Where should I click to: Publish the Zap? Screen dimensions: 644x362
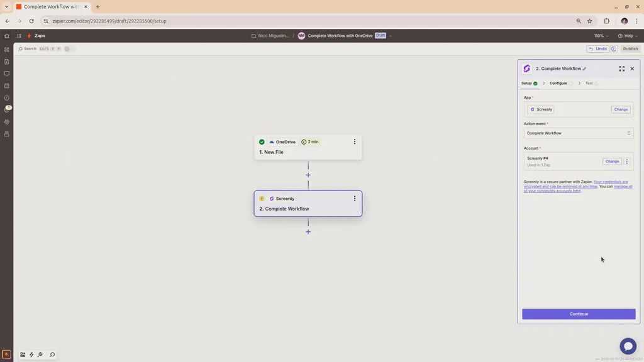(630, 48)
